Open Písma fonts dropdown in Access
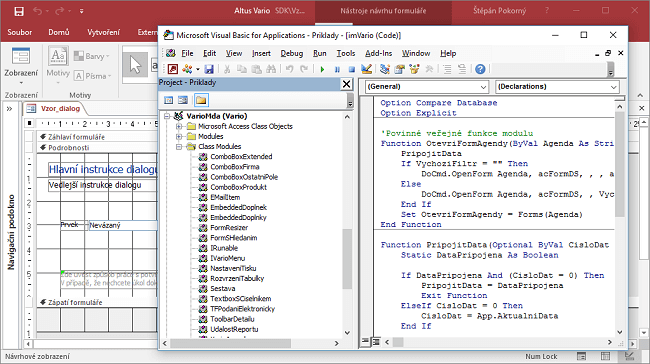Image resolution: width=650 pixels, height=364 pixels. point(93,76)
